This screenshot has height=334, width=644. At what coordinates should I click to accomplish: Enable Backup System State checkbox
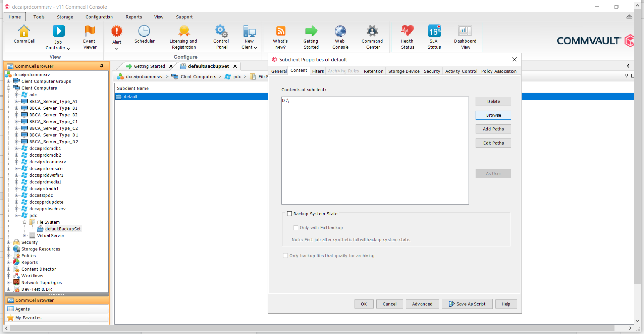[289, 214]
